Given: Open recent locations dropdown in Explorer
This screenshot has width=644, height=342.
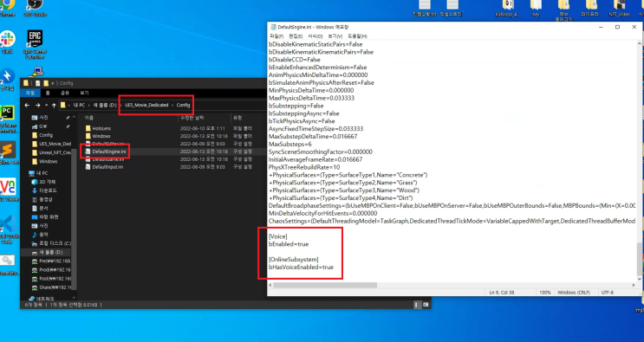Looking at the screenshot, I should coord(46,105).
